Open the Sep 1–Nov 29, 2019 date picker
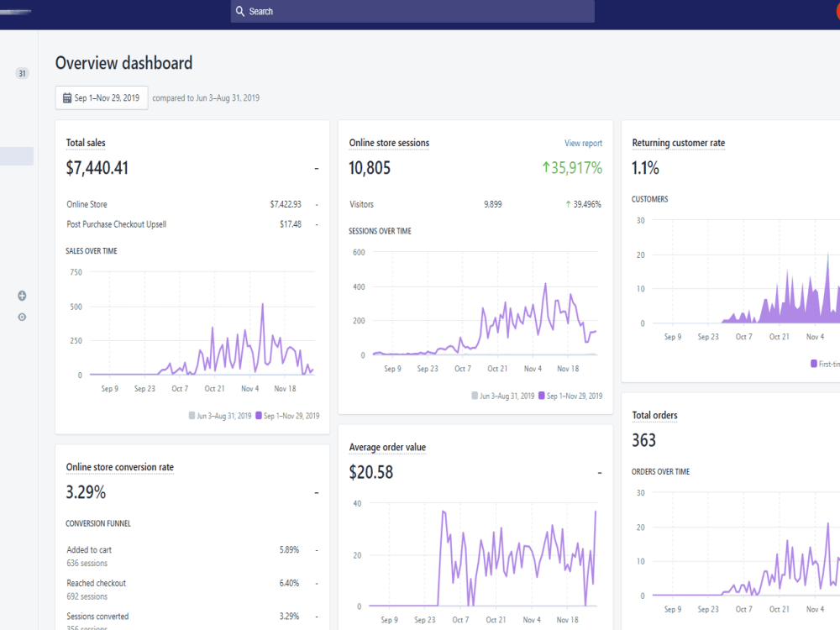The image size is (840, 630). click(102, 98)
